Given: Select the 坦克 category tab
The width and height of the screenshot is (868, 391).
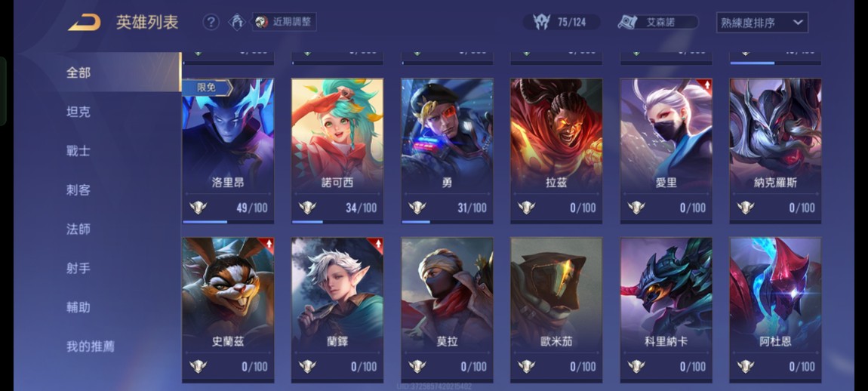Looking at the screenshot, I should pyautogui.click(x=78, y=112).
